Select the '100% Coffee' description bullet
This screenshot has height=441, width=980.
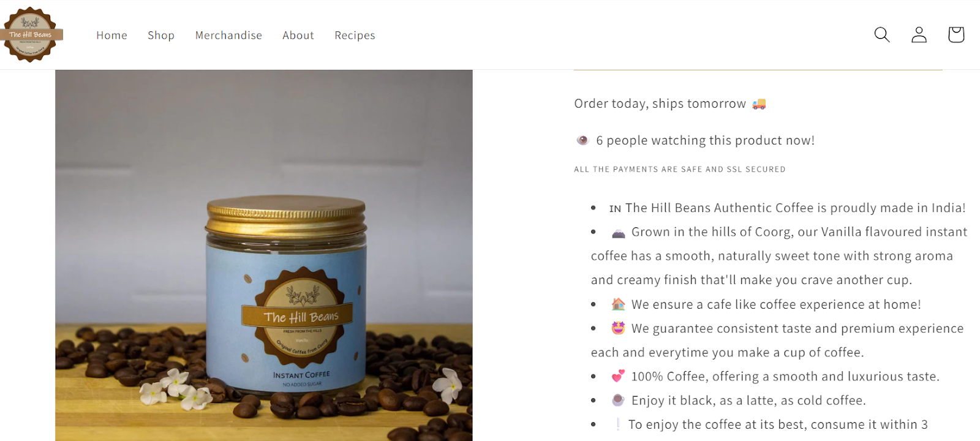tap(784, 376)
